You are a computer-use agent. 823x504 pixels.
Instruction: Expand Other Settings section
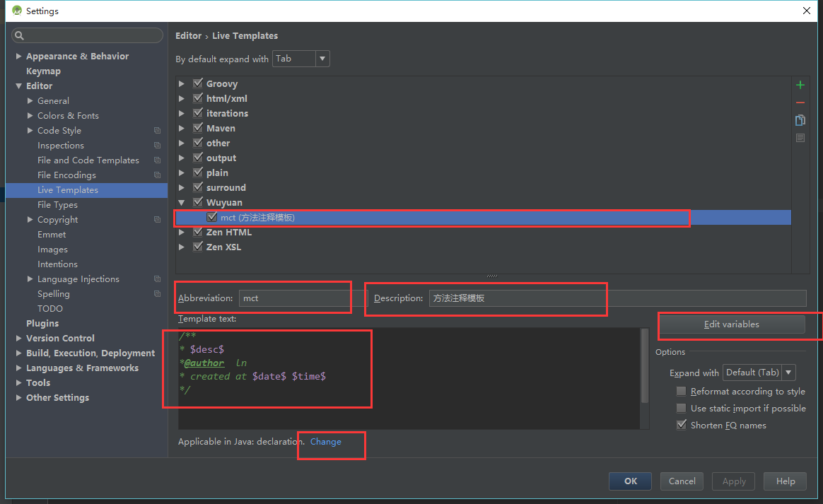(x=19, y=398)
